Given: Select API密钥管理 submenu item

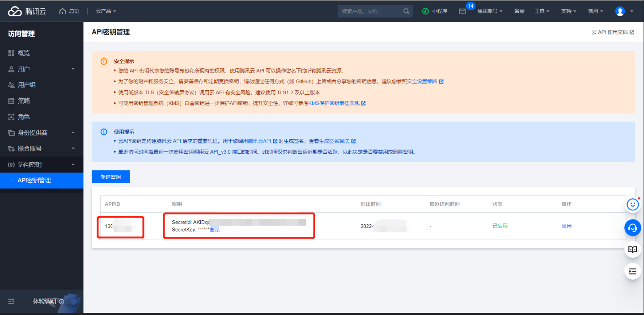Looking at the screenshot, I should [42, 181].
